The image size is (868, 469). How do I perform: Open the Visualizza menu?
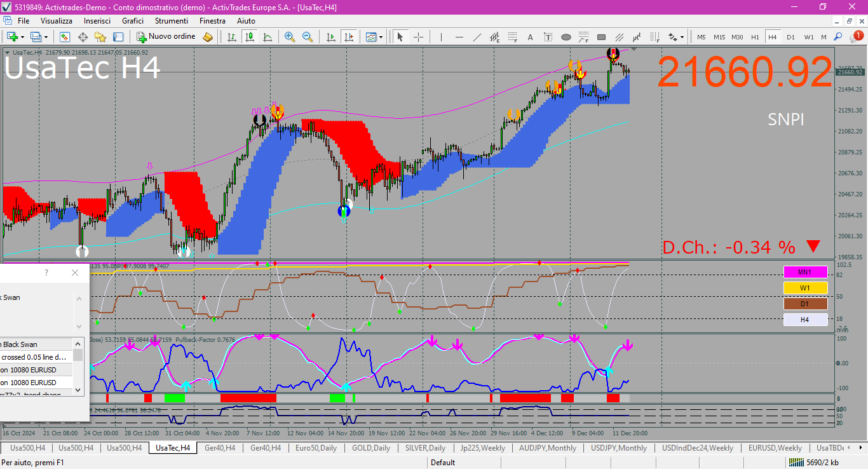pos(57,20)
